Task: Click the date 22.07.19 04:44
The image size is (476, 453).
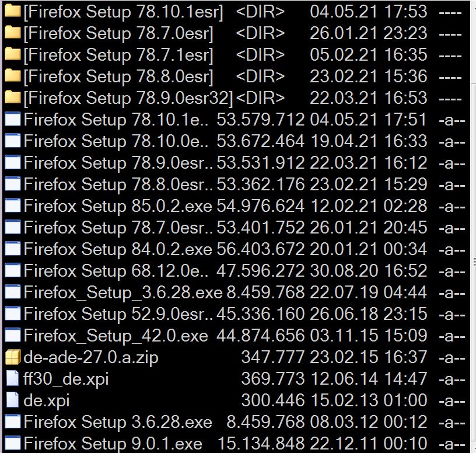Action: click(x=369, y=292)
